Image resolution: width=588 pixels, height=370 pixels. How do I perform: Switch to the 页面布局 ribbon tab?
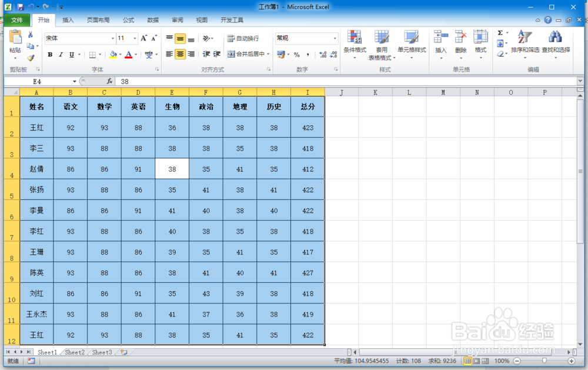click(98, 20)
